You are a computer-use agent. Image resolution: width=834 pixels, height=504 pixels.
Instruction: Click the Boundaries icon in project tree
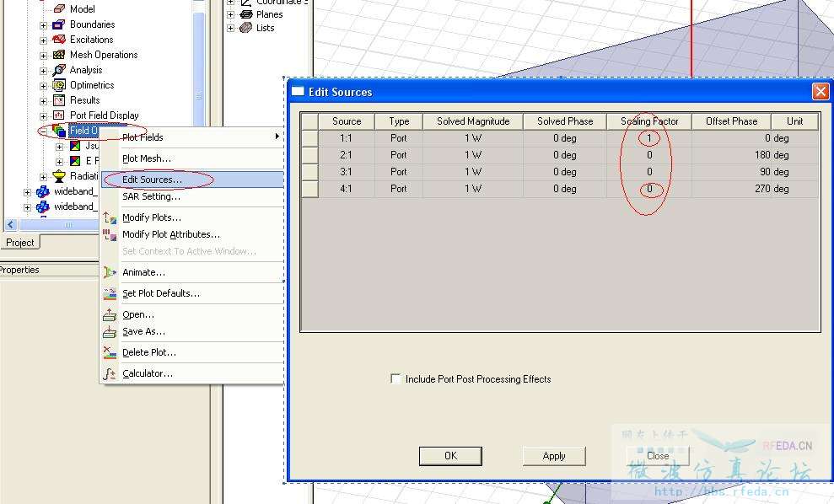(59, 24)
